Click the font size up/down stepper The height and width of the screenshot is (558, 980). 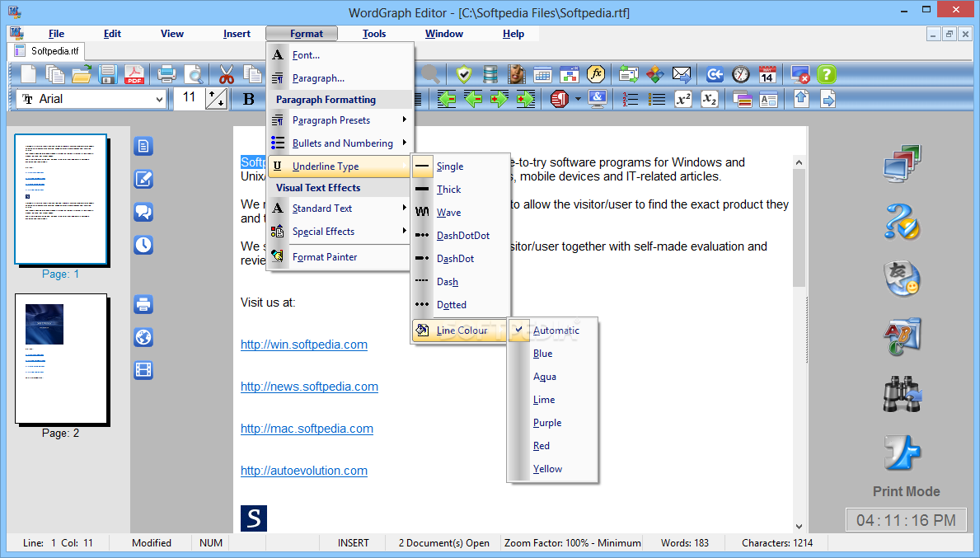tap(216, 100)
